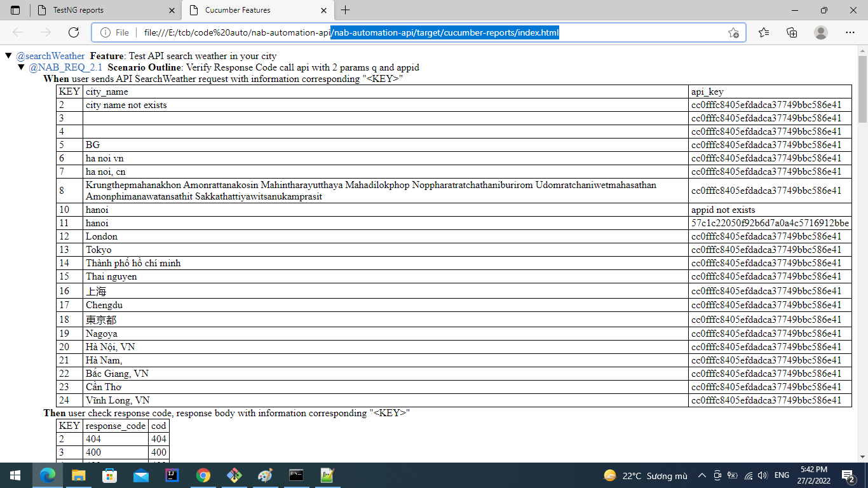Open the Collections panel
This screenshot has height=488, width=868.
tap(792, 32)
